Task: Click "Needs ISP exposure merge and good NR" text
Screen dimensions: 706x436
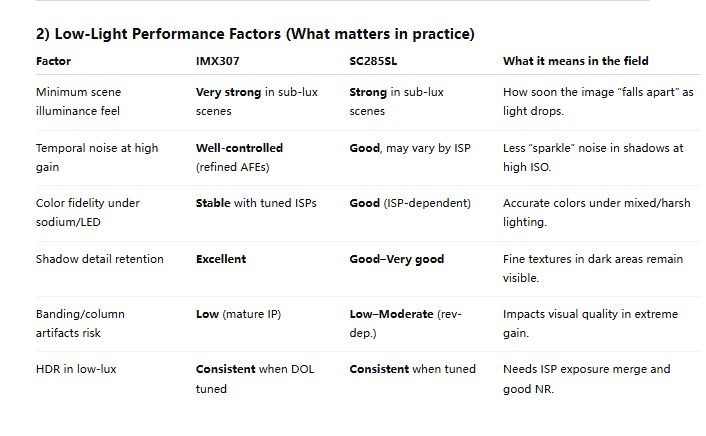Action: pyautogui.click(x=587, y=378)
